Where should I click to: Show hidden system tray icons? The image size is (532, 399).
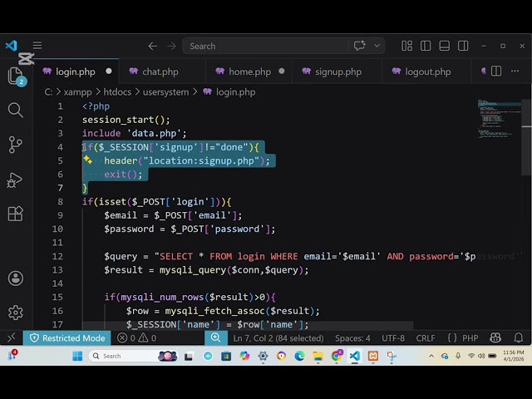(431, 356)
